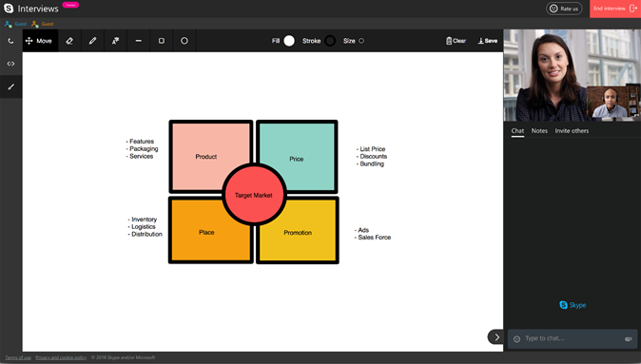Click the pink Preview badge
The width and height of the screenshot is (641, 364).
pyautogui.click(x=70, y=5)
